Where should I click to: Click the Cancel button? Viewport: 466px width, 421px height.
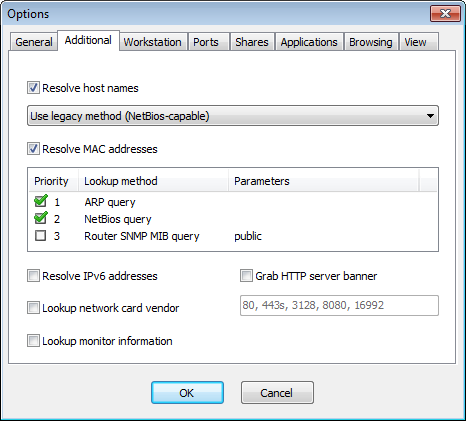tap(277, 393)
